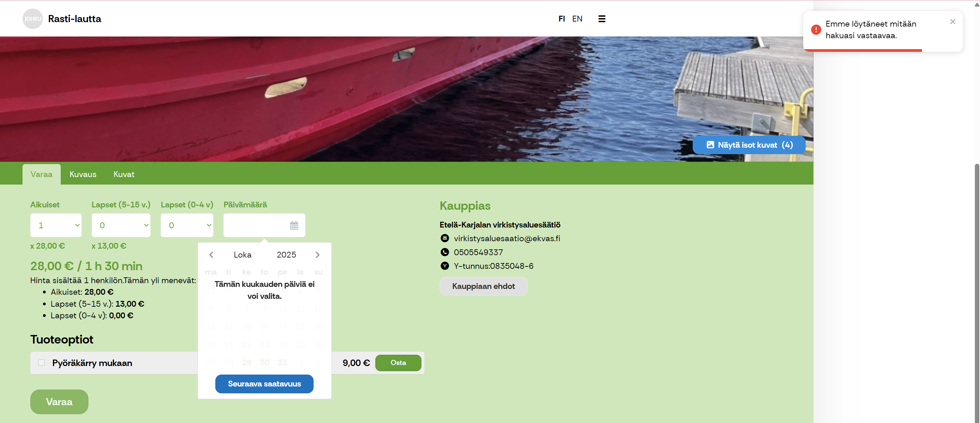Click the merchant phone icon
This screenshot has height=423, width=980.
(x=444, y=252)
